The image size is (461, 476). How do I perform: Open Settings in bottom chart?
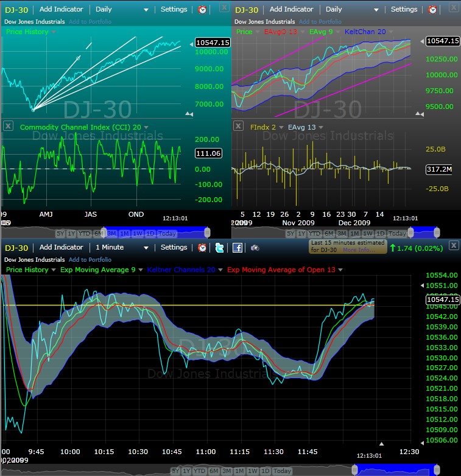(x=174, y=247)
